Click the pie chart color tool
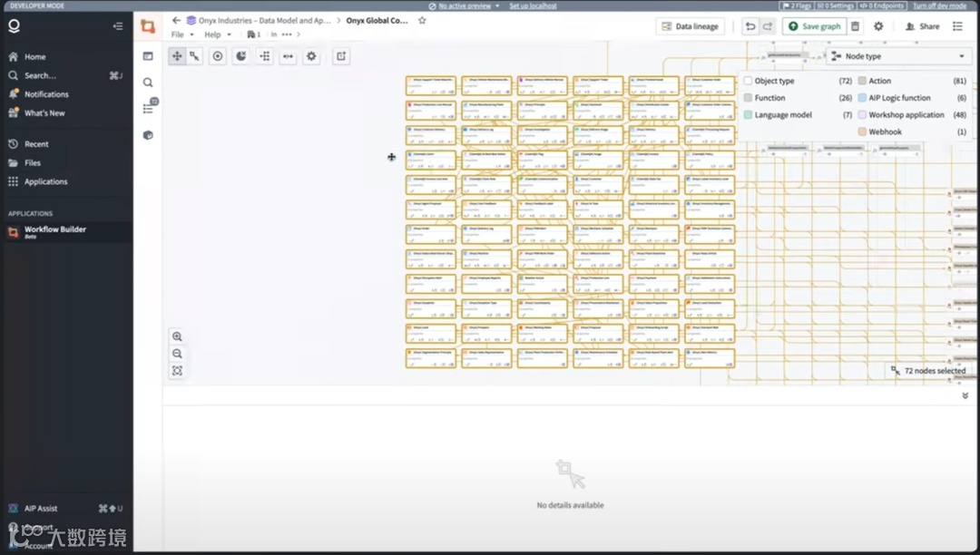This screenshot has height=555, width=980. pos(241,56)
